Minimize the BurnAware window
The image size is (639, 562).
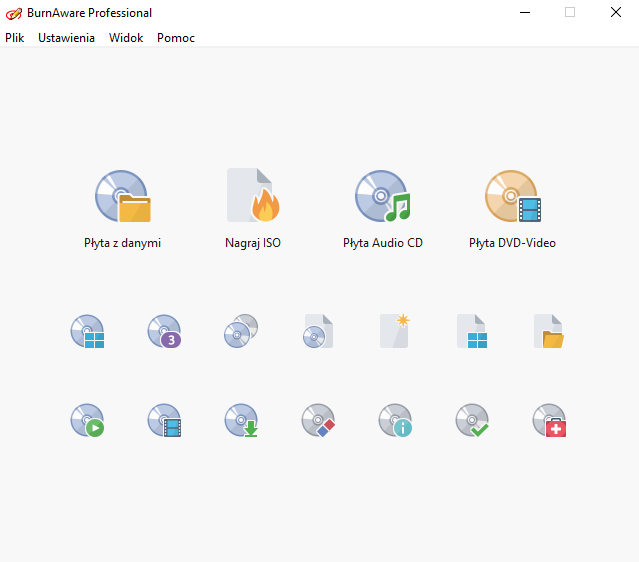click(525, 13)
